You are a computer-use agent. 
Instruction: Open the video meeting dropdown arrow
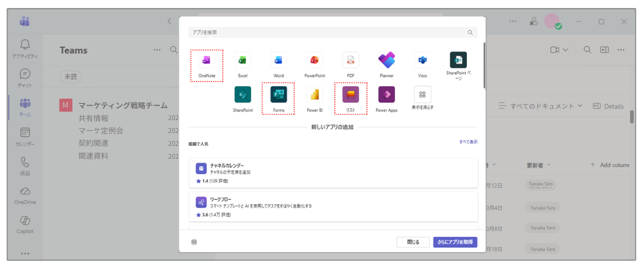[565, 50]
